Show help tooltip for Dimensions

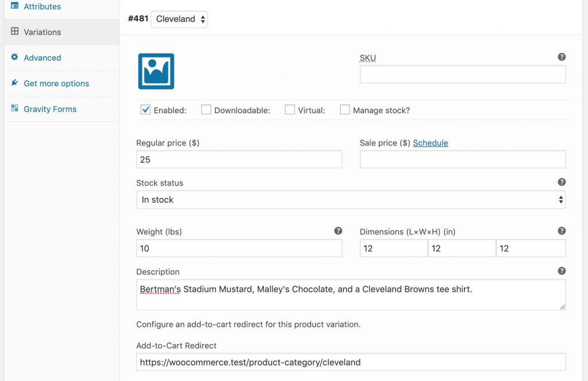coord(562,231)
